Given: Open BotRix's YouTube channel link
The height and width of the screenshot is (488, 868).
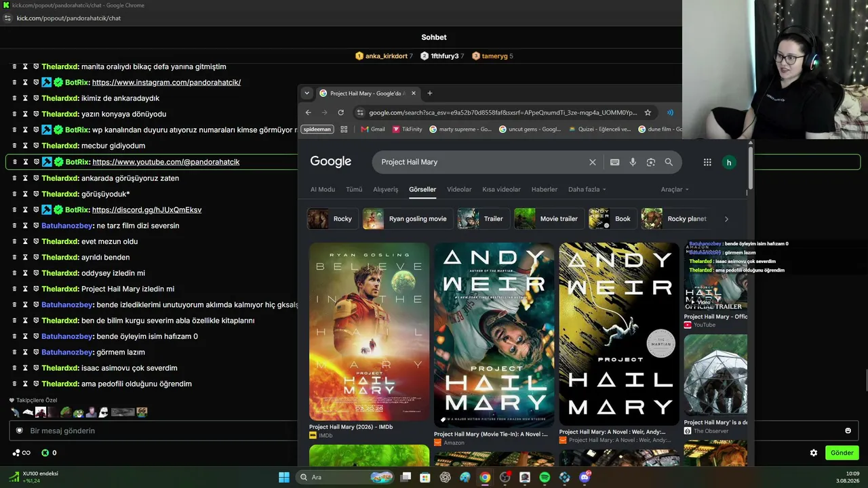Looking at the screenshot, I should click(166, 162).
